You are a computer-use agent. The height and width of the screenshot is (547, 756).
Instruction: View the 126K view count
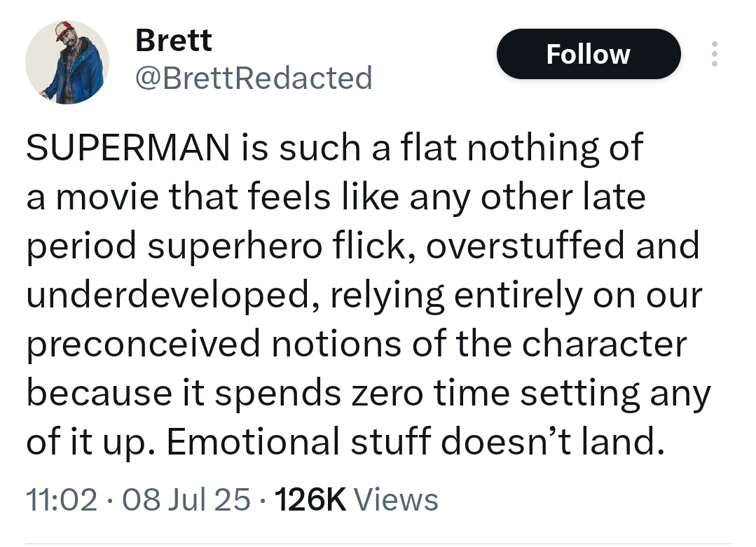[x=310, y=499]
